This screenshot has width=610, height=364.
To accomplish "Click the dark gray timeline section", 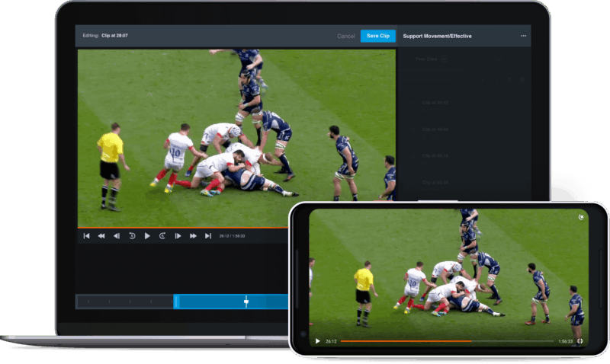I will [x=125, y=302].
